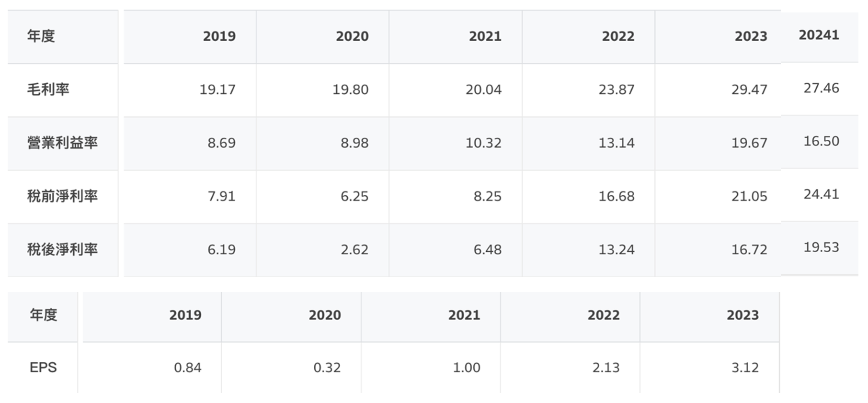
Task: Click the 2021 header in EPS table
Action: pyautogui.click(x=464, y=315)
